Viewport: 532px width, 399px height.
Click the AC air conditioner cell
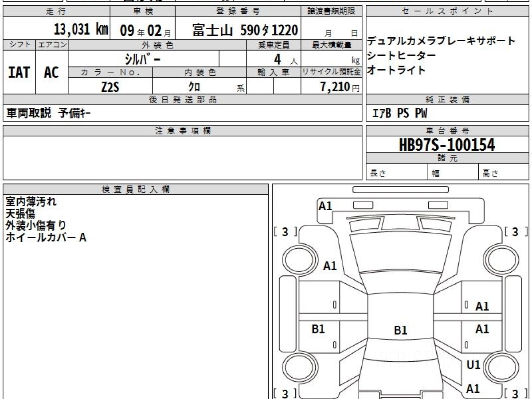coord(51,73)
